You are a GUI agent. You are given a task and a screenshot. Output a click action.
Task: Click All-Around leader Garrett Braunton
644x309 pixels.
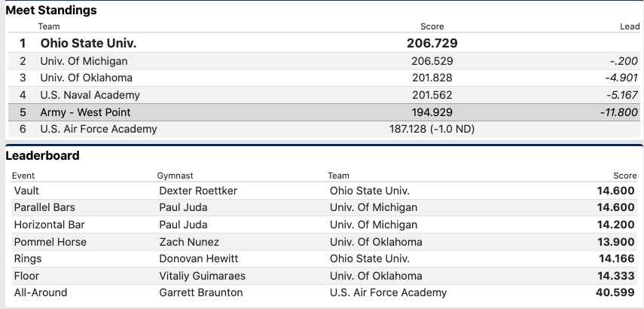[x=201, y=292]
